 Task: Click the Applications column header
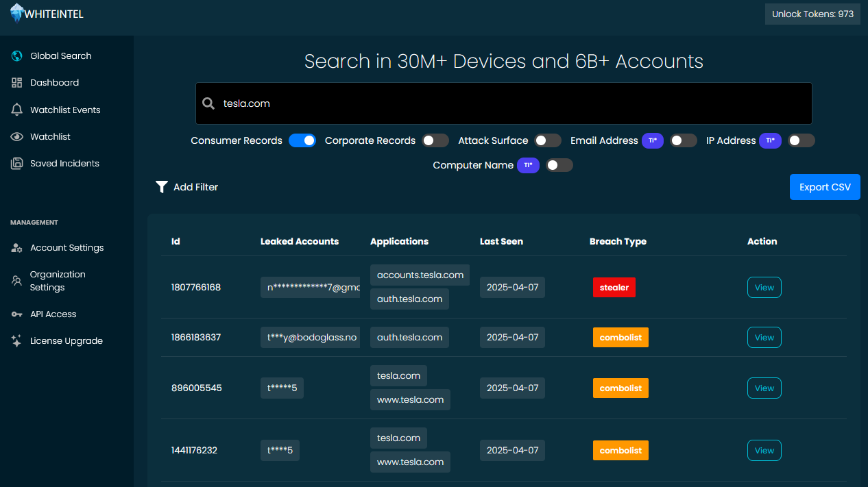coord(399,242)
